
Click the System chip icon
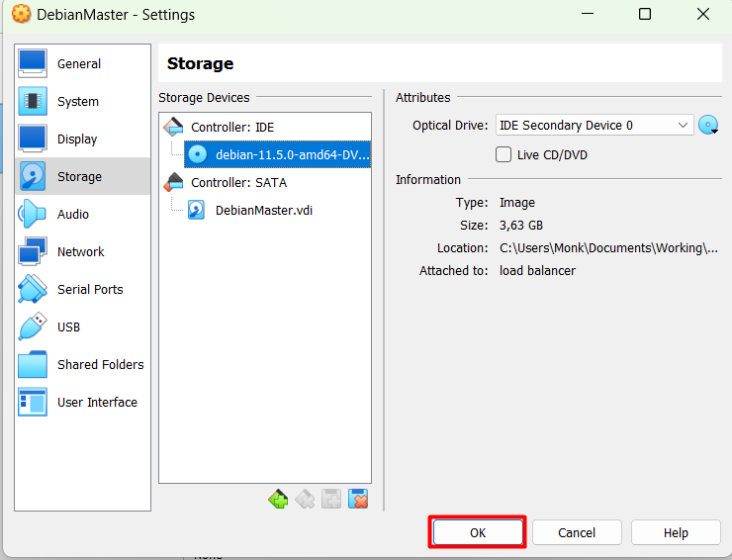click(x=33, y=101)
